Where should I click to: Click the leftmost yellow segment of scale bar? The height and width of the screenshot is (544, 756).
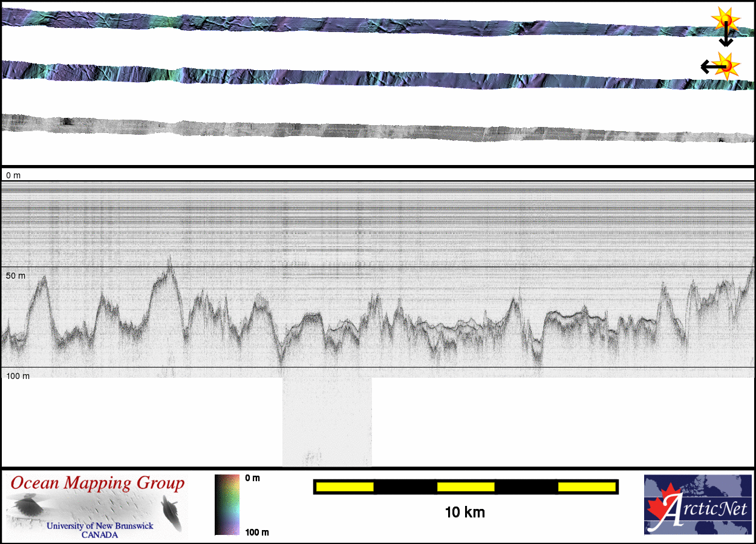(x=345, y=487)
